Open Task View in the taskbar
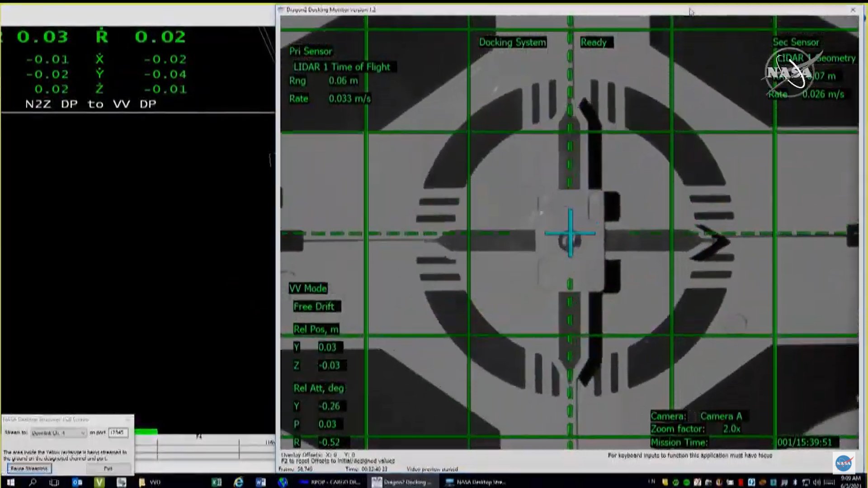The width and height of the screenshot is (868, 488). (x=54, y=482)
